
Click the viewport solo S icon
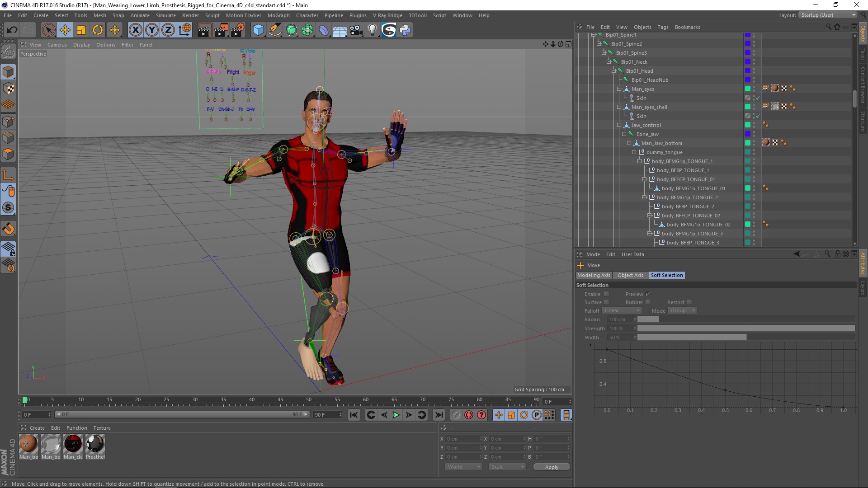pyautogui.click(x=8, y=207)
